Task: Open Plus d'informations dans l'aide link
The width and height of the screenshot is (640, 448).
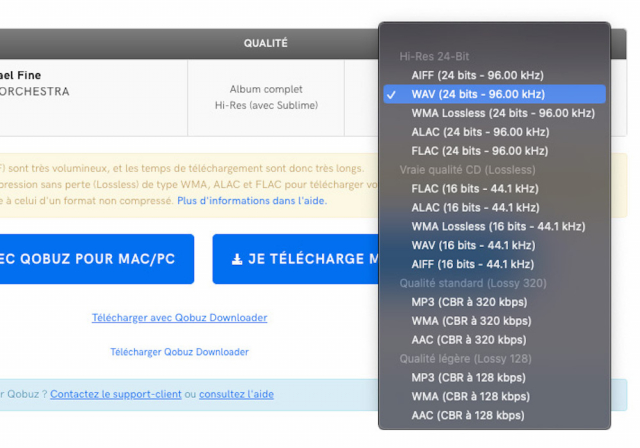Action: click(252, 201)
